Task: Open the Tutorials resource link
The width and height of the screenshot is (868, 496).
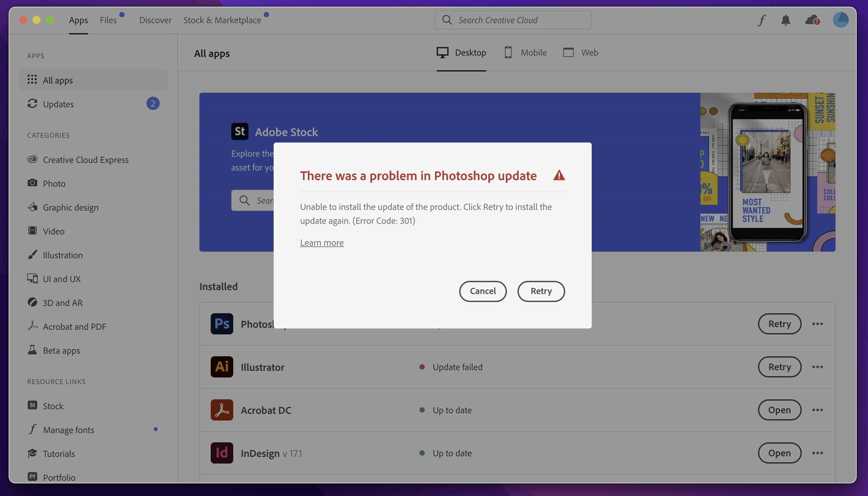Action: (93, 453)
